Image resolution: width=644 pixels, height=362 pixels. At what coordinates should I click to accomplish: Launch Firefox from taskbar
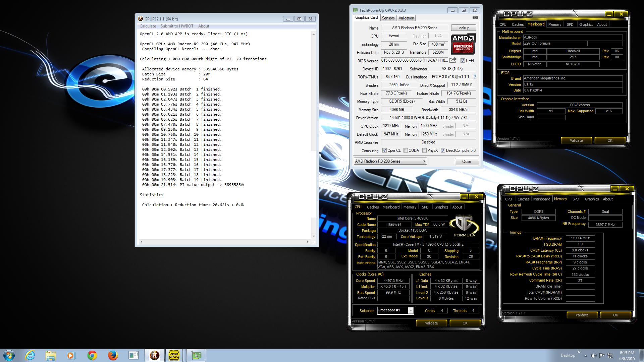(113, 355)
